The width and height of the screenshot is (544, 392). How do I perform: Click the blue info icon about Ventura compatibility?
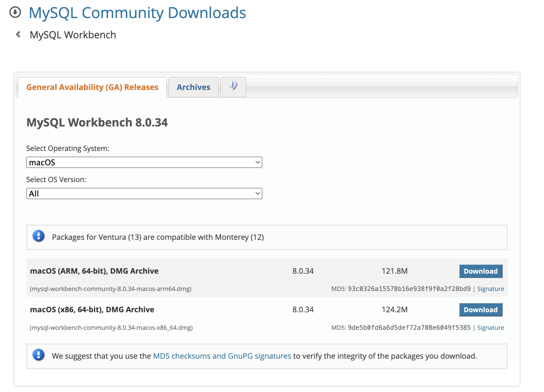(x=38, y=237)
